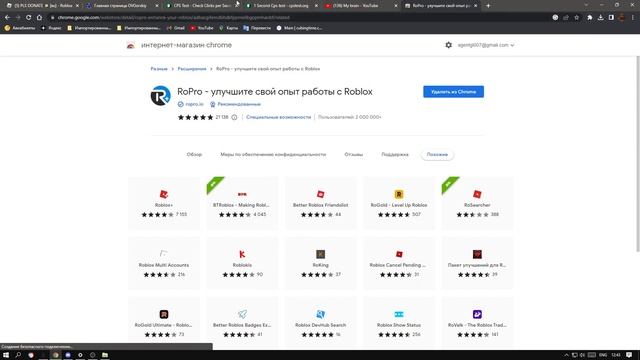The height and width of the screenshot is (360, 640).
Task: Open the RoValk extension icon
Action: point(477,314)
